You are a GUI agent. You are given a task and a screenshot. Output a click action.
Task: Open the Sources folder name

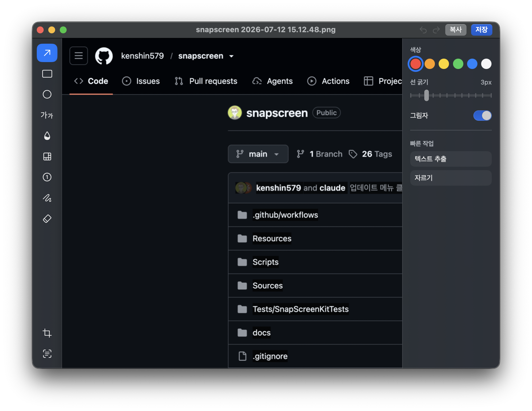click(x=267, y=286)
